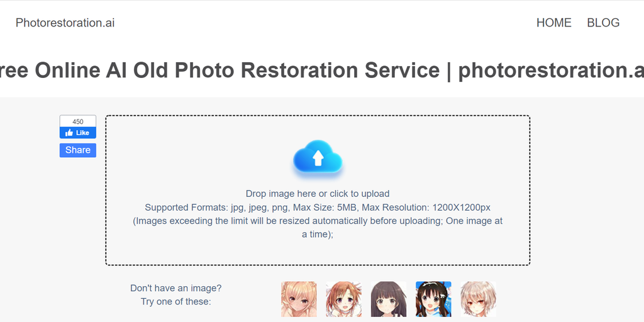
Task: Go to the BLOG page
Action: 603,23
